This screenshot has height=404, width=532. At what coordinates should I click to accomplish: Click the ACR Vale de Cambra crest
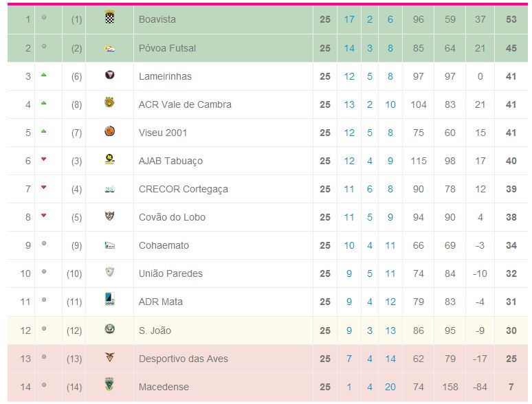point(110,104)
